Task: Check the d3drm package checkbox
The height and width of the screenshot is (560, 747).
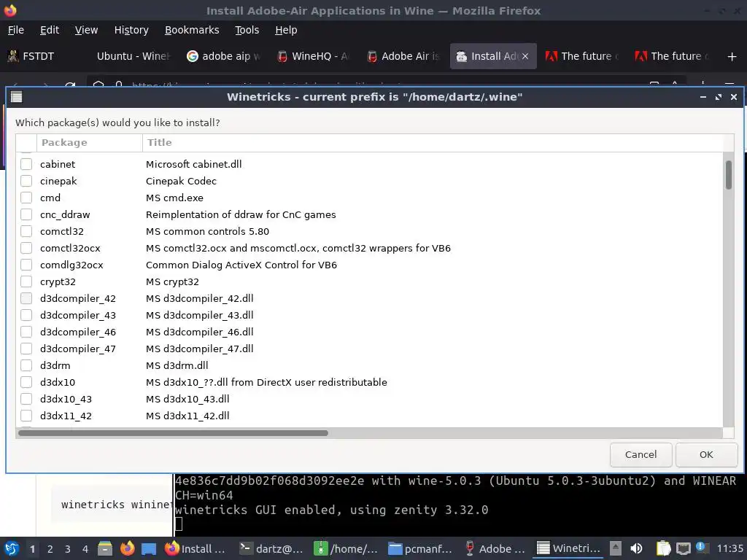Action: 26,365
